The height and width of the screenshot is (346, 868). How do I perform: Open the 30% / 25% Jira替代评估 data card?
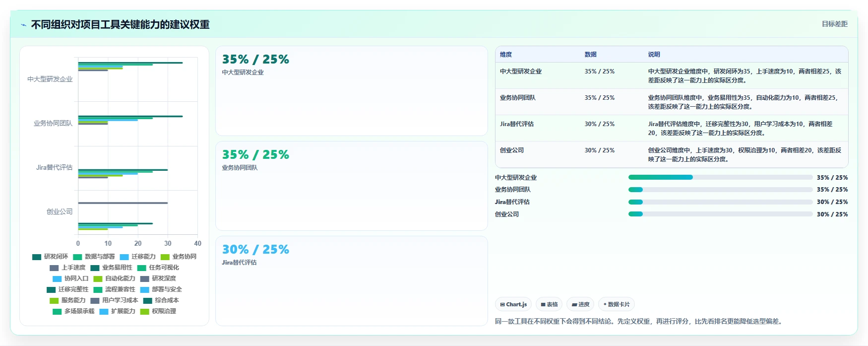pos(352,281)
